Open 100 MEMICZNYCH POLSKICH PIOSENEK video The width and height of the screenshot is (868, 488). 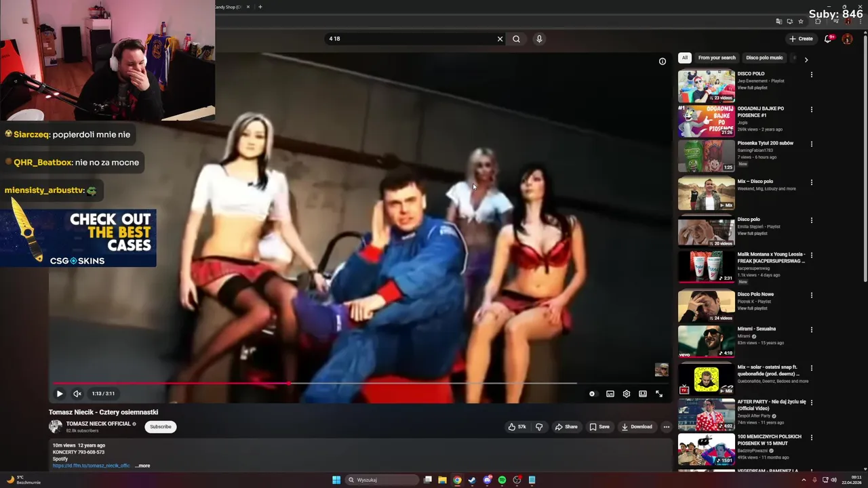coord(707,449)
